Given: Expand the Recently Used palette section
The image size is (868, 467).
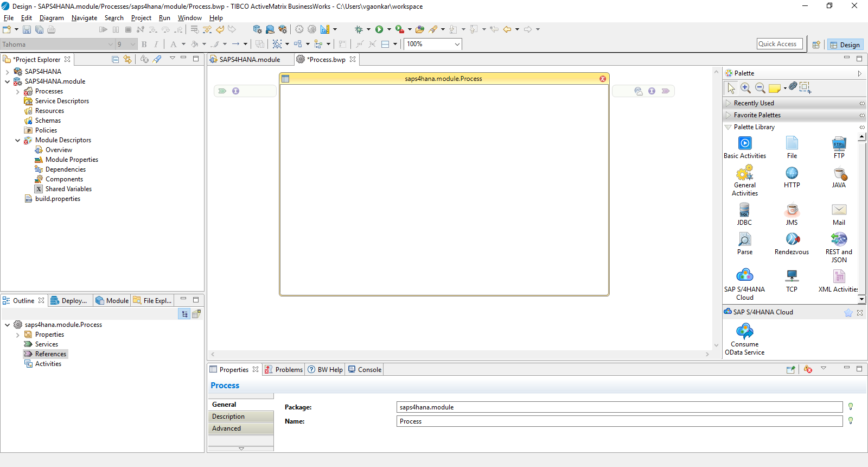Looking at the screenshot, I should click(754, 103).
